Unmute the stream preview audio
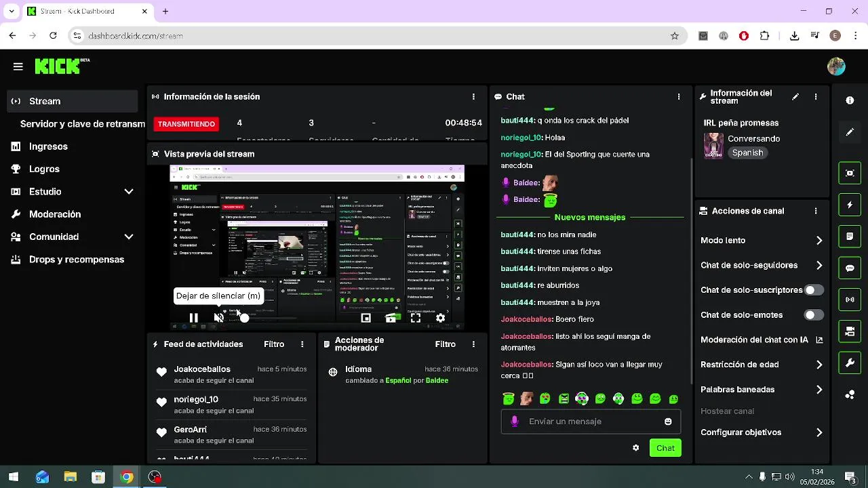868x488 pixels. tap(218, 318)
